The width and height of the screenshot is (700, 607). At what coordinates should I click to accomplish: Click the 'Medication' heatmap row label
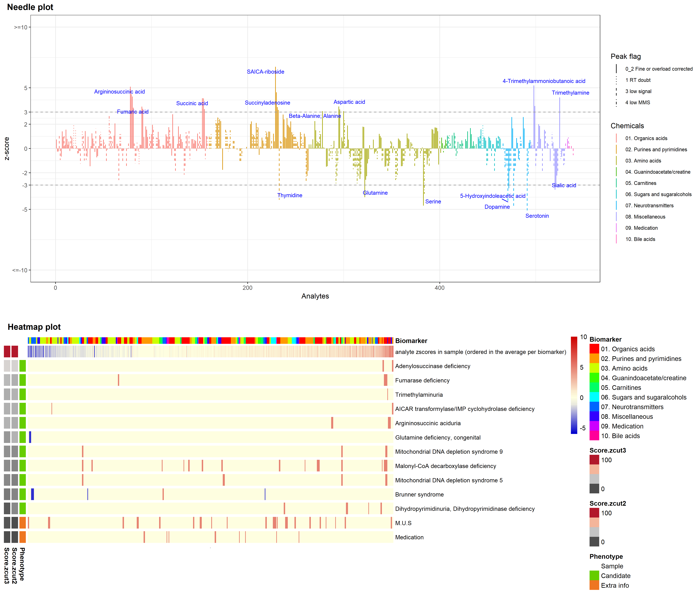coord(409,537)
